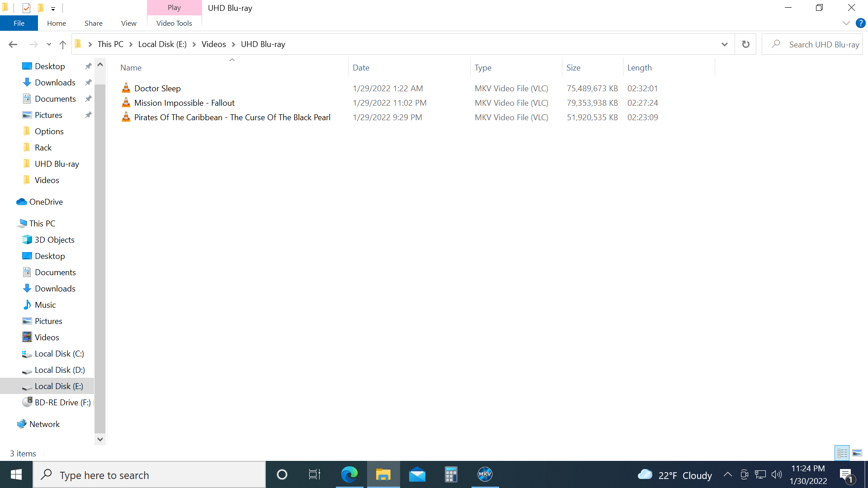Click the refresh button in the address bar
The height and width of the screenshot is (488, 868).
746,44
